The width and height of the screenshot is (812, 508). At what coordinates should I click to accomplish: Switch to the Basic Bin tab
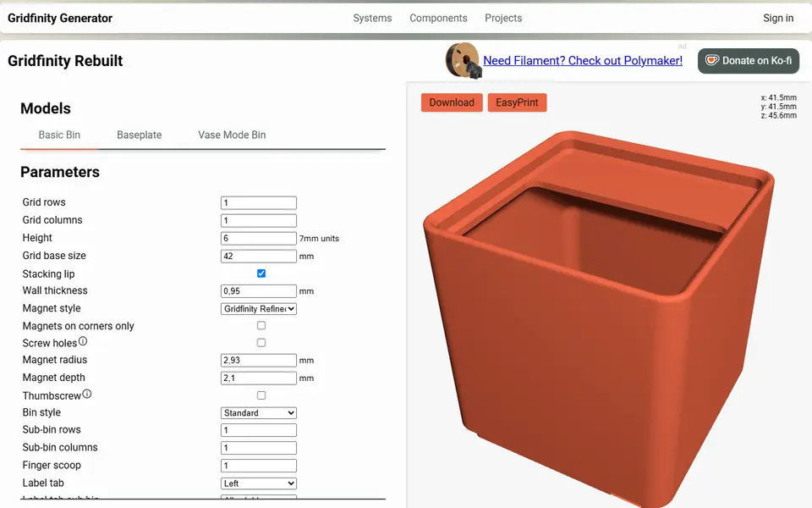(x=59, y=135)
